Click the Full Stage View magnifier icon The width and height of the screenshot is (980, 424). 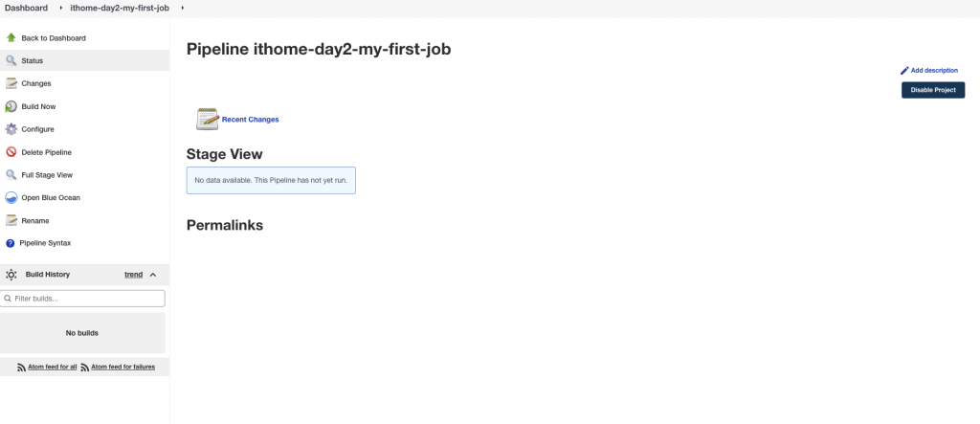11,175
